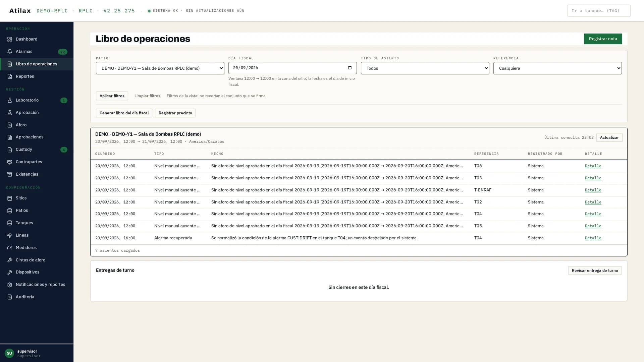644x362 pixels.
Task: Click Limpiar filtros link
Action: (147, 96)
